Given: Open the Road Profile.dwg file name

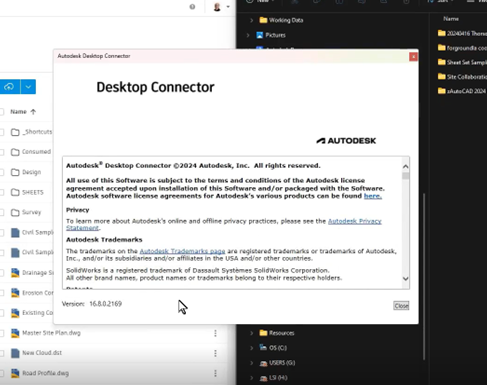Looking at the screenshot, I should click(x=46, y=373).
